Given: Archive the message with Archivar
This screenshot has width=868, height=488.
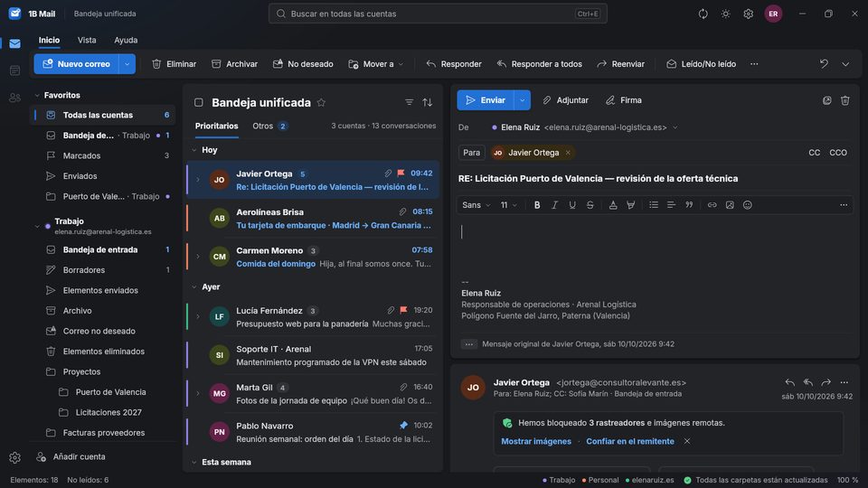Looking at the screenshot, I should point(235,64).
